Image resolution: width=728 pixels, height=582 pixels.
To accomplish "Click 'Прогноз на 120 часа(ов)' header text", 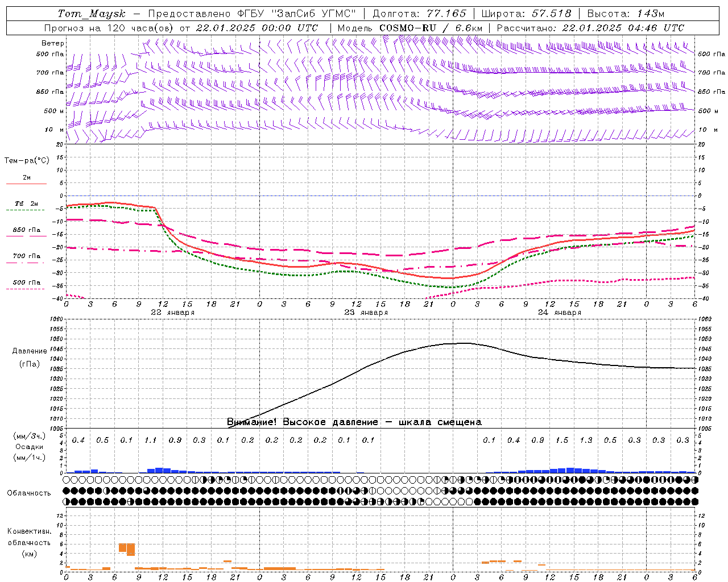I will (109, 28).
